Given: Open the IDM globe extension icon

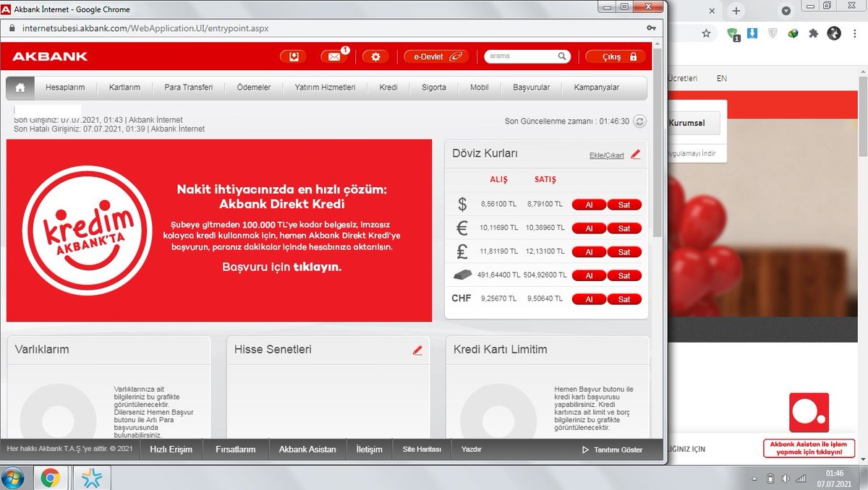Looking at the screenshot, I should [793, 33].
